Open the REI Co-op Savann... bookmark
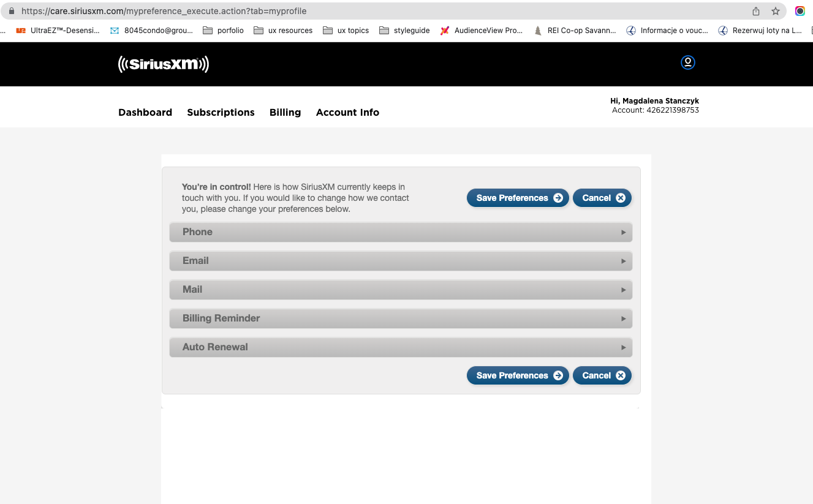 click(575, 30)
